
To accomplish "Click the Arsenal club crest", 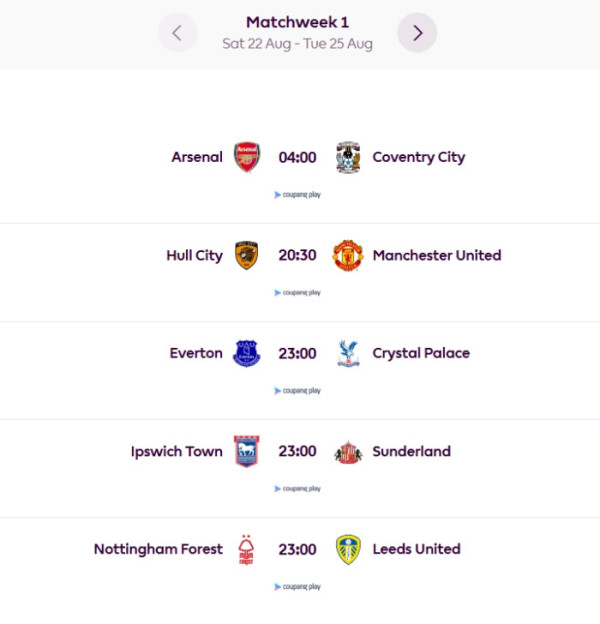I will click(x=247, y=157).
